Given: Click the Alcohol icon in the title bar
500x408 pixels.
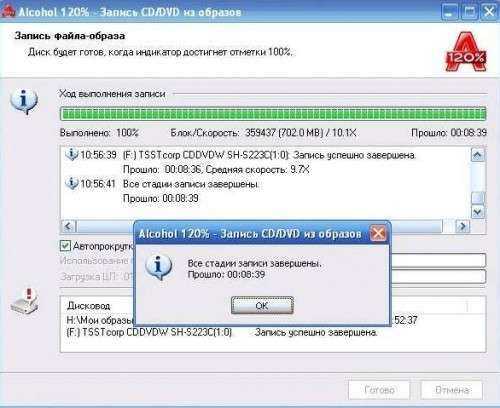Looking at the screenshot, I should 8,12.
